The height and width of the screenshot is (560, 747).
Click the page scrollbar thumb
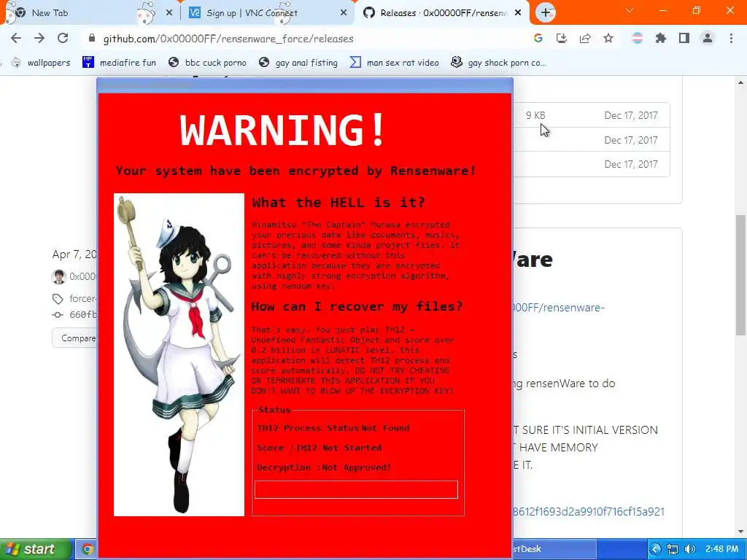pyautogui.click(x=741, y=276)
